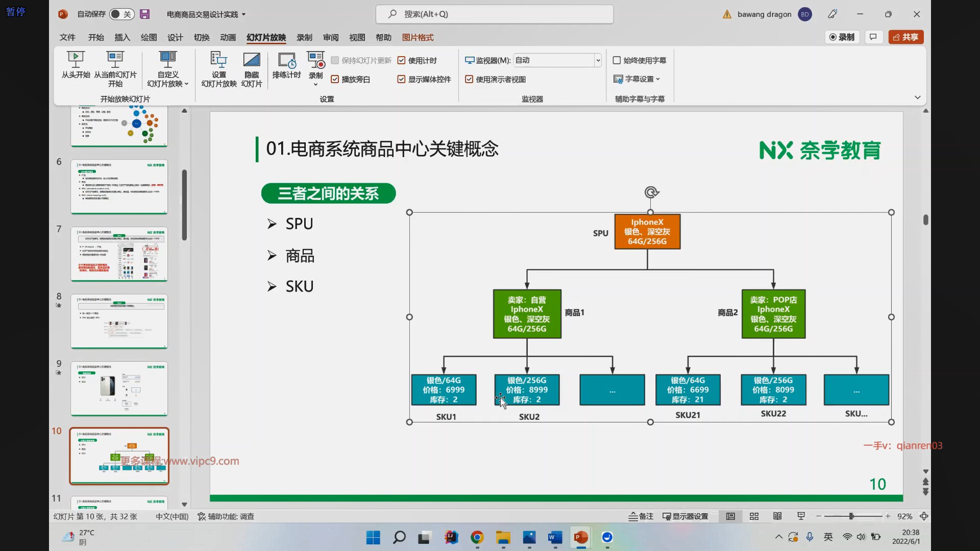
Task: Switch to Slide Sorter view
Action: [754, 516]
